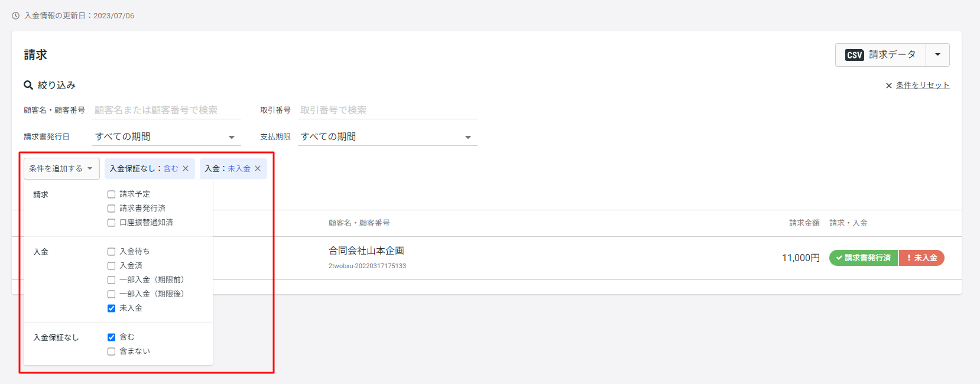The width and height of the screenshot is (980, 384).
Task: Click the green 請求書発行済 status badge
Action: [x=864, y=258]
